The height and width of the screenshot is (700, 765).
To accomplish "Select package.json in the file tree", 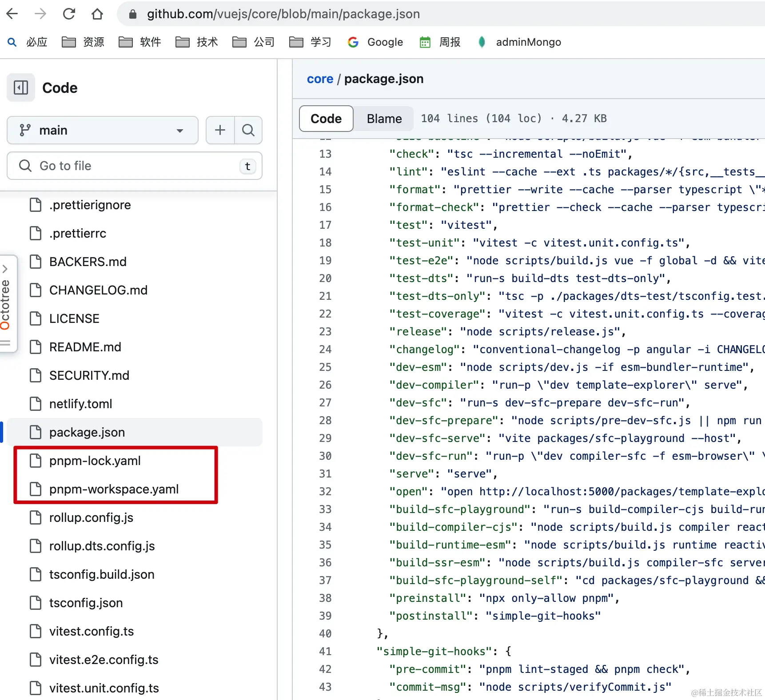I will (135, 432).
